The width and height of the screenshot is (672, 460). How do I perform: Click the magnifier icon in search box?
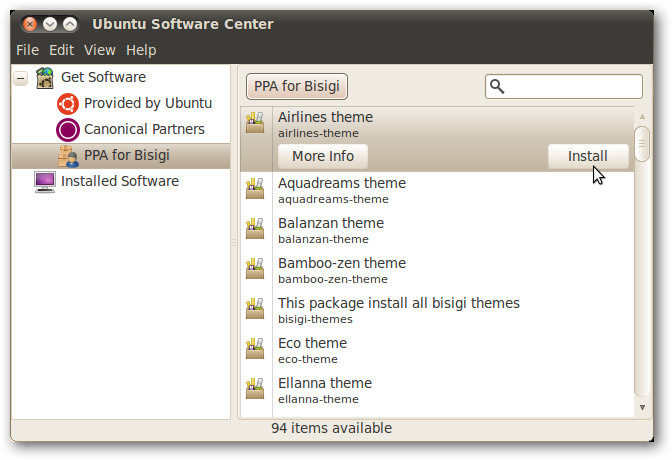pos(497,87)
